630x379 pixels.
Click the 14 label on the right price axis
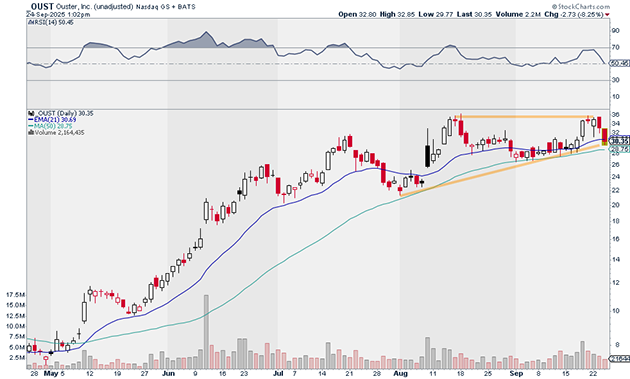(615, 259)
